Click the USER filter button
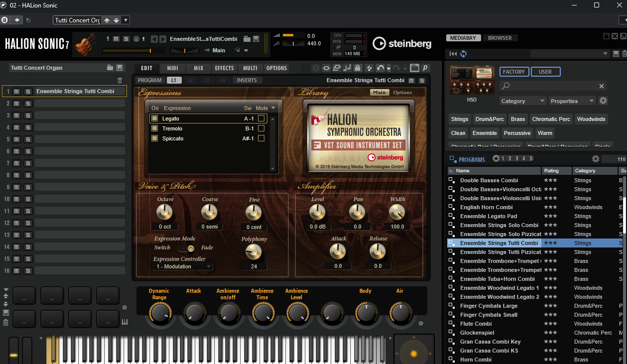 point(545,72)
